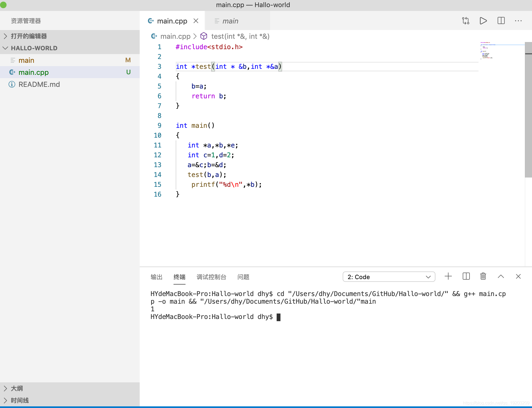Open README.md in the explorer
This screenshot has width=532, height=408.
click(70, 84)
